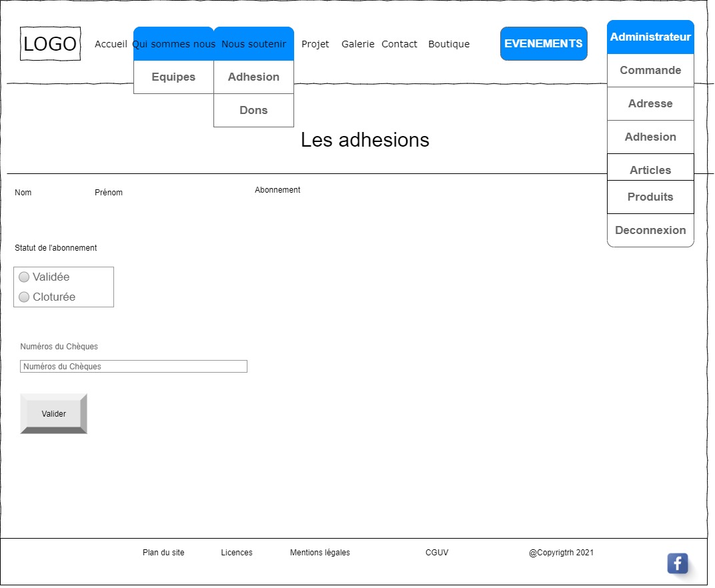715x588 pixels.
Task: Open the Nous soutenir dropdown menu
Action: (253, 44)
